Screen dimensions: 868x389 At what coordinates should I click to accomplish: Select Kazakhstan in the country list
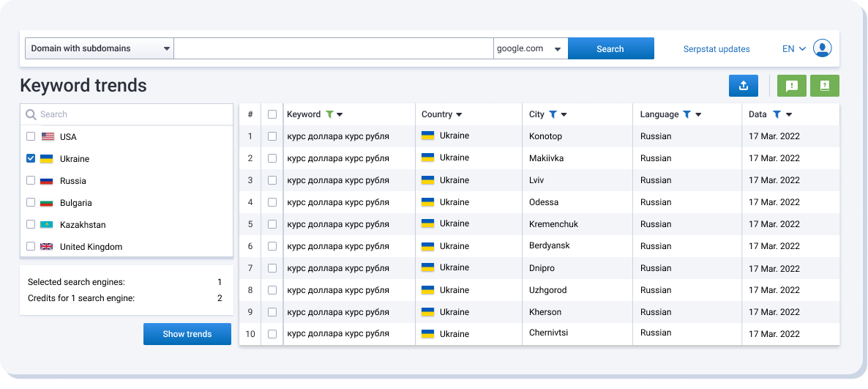[x=31, y=224]
